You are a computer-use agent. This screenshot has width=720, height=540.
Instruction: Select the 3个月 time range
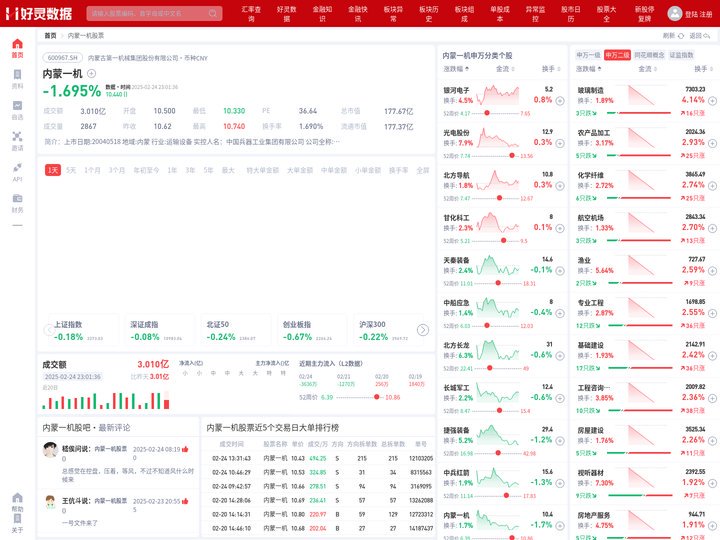tap(117, 170)
